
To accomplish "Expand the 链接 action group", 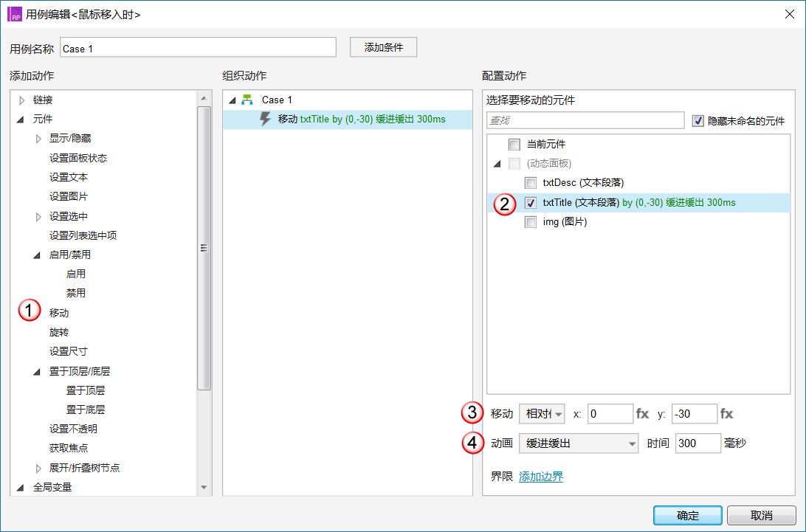I will coord(21,100).
